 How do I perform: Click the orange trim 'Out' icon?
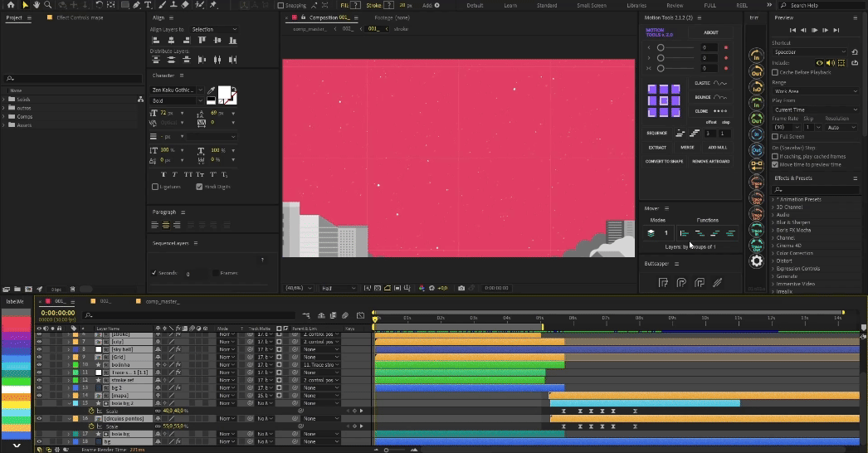click(x=756, y=72)
